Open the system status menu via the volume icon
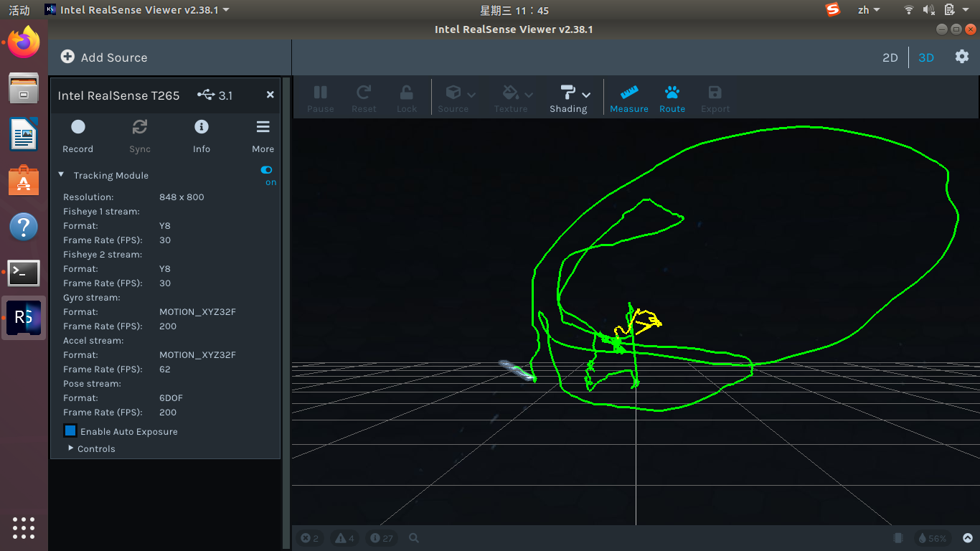 click(x=929, y=10)
